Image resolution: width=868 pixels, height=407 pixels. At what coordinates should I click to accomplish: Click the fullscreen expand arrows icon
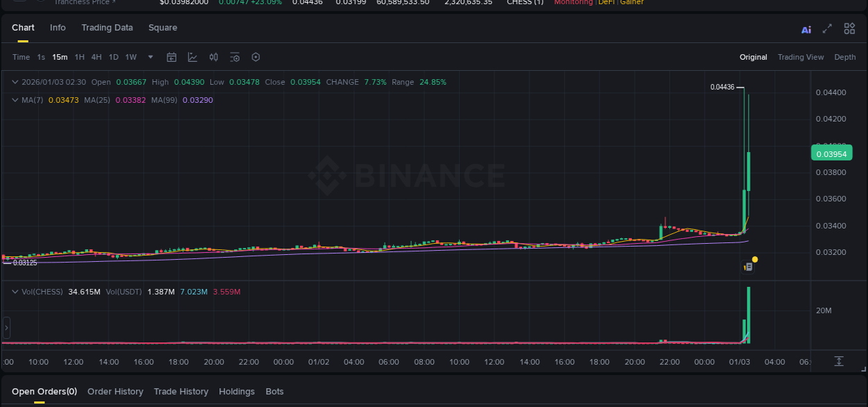(x=827, y=28)
